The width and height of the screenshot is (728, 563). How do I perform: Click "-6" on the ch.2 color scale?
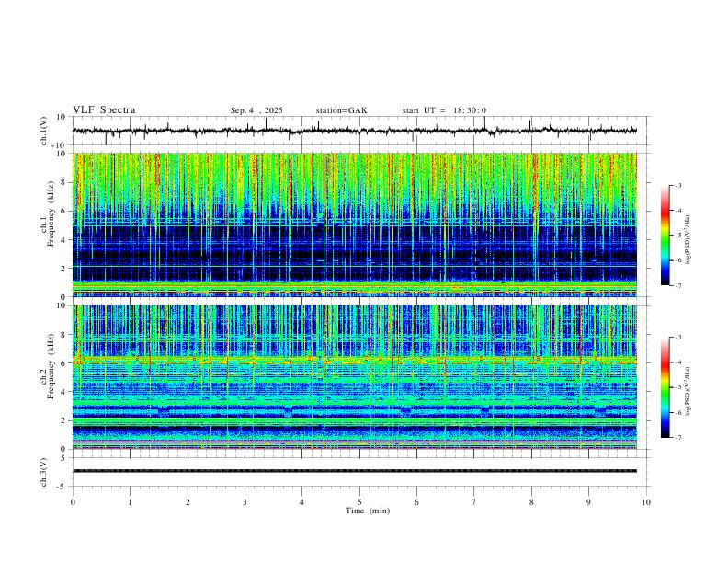(677, 412)
